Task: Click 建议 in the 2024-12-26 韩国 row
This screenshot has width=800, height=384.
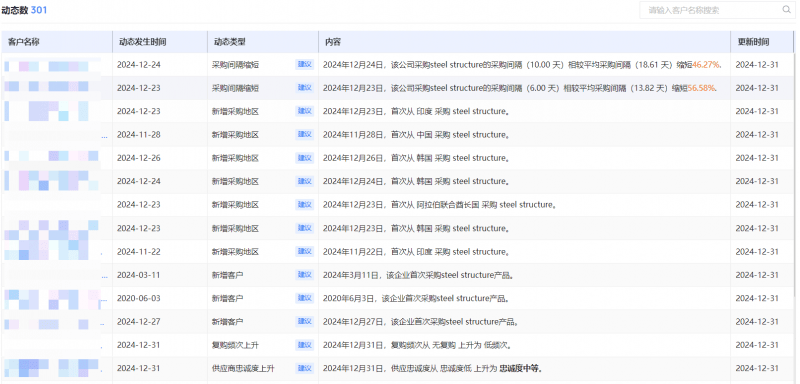Action: click(305, 158)
